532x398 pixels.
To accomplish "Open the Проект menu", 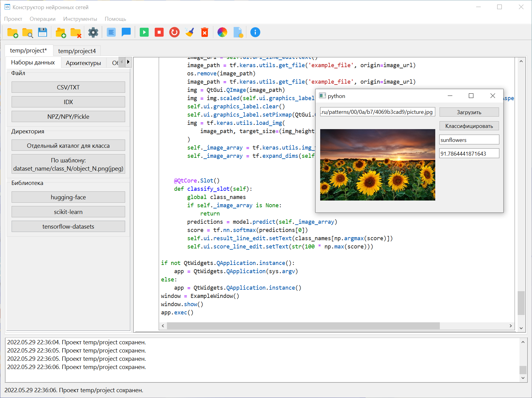I will (13, 19).
